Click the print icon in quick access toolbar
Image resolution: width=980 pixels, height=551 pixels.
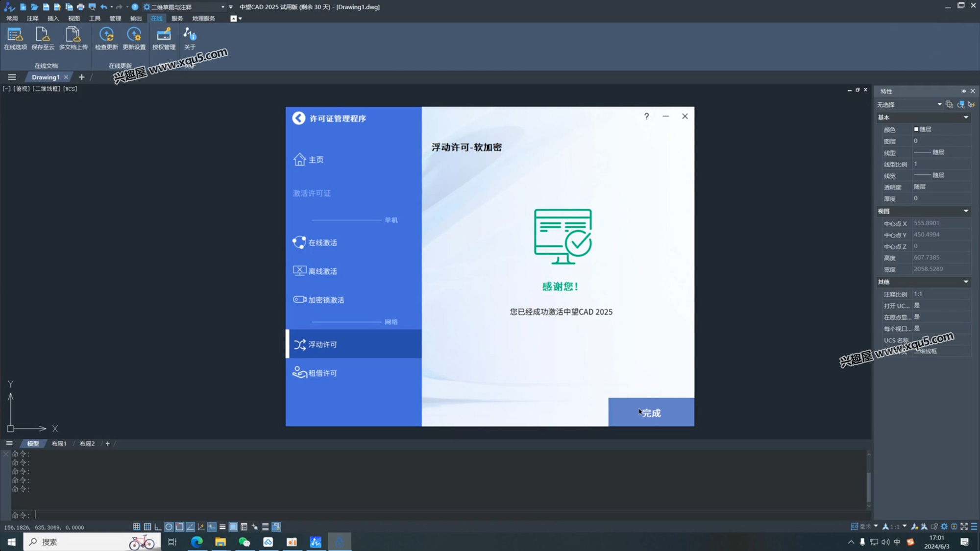pos(80,7)
